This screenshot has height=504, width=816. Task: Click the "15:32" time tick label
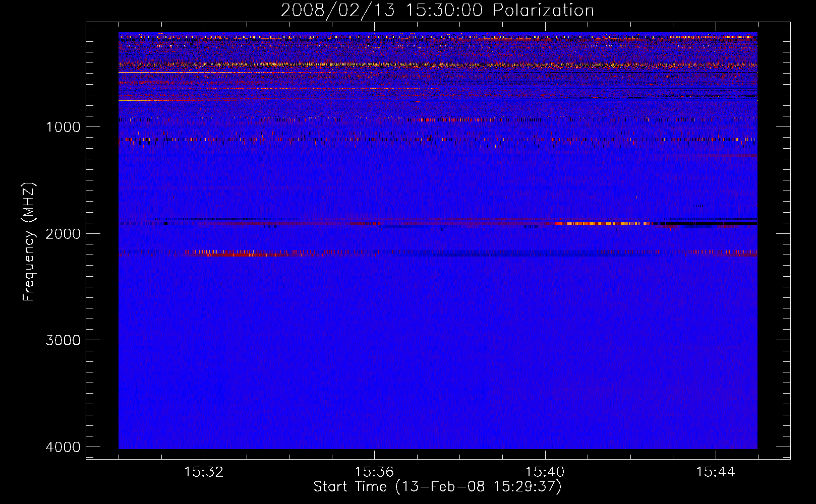click(204, 472)
